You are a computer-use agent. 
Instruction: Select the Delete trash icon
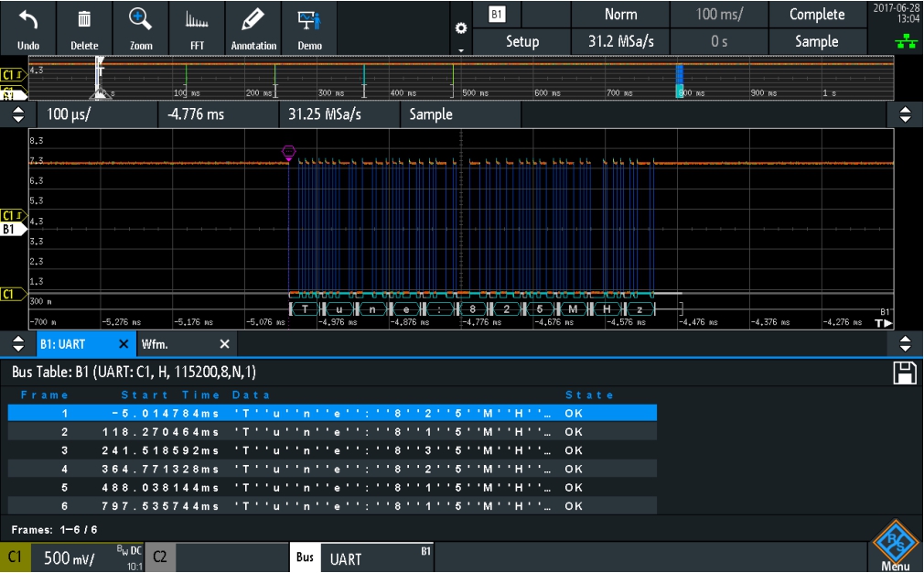[x=84, y=28]
